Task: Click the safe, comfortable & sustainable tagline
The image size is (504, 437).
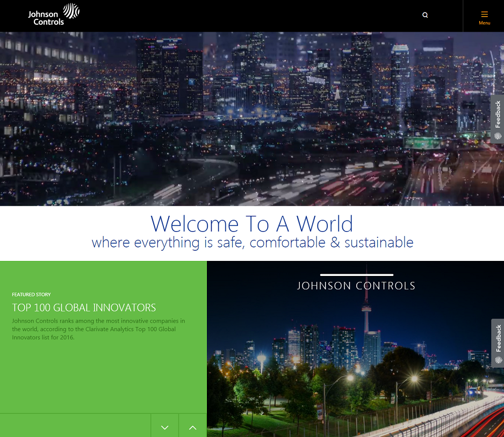Action: click(x=252, y=243)
